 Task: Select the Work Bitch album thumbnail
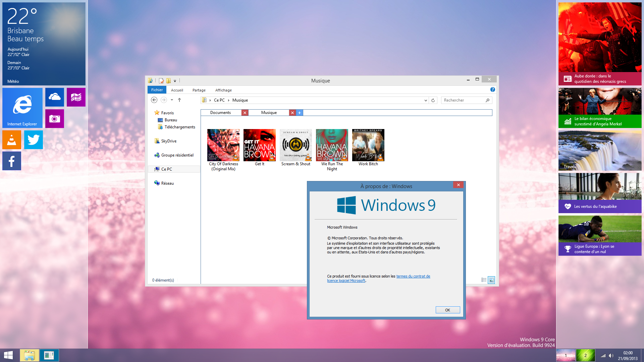tap(368, 145)
